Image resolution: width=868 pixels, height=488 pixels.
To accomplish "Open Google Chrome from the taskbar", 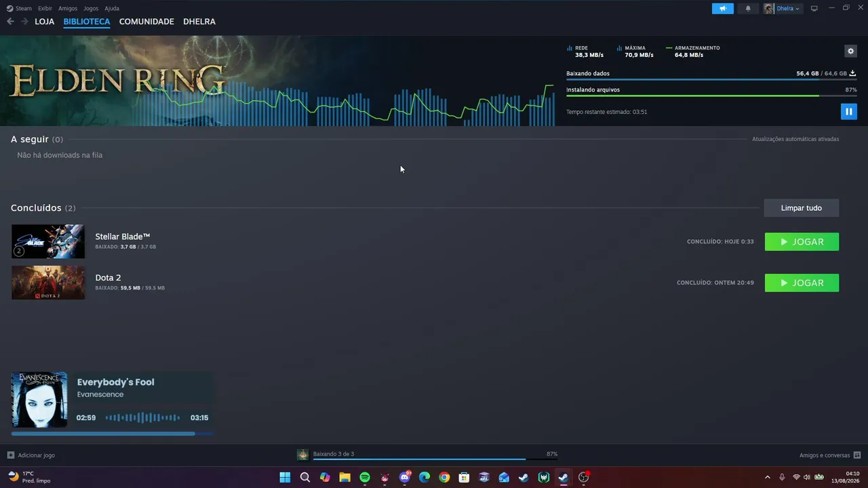I will (x=444, y=477).
